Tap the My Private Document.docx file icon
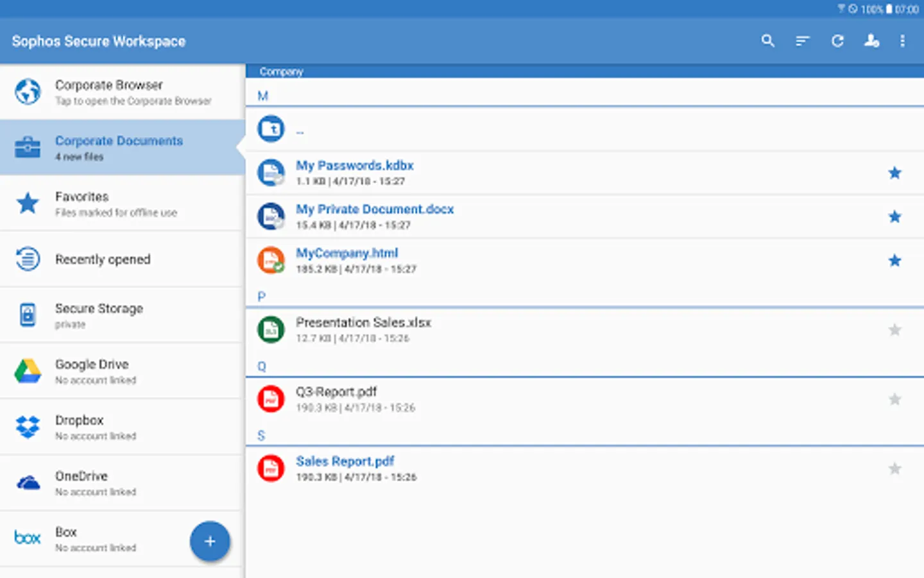This screenshot has height=578, width=924. click(x=271, y=216)
